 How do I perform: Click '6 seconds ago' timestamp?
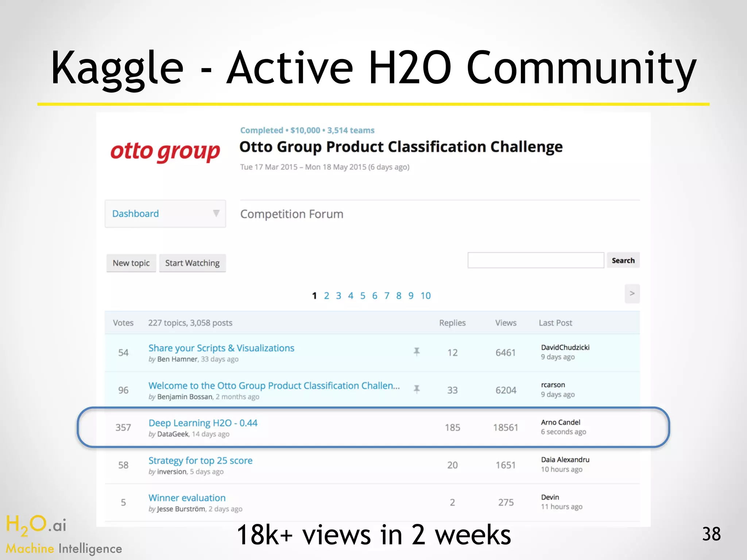[x=564, y=432]
